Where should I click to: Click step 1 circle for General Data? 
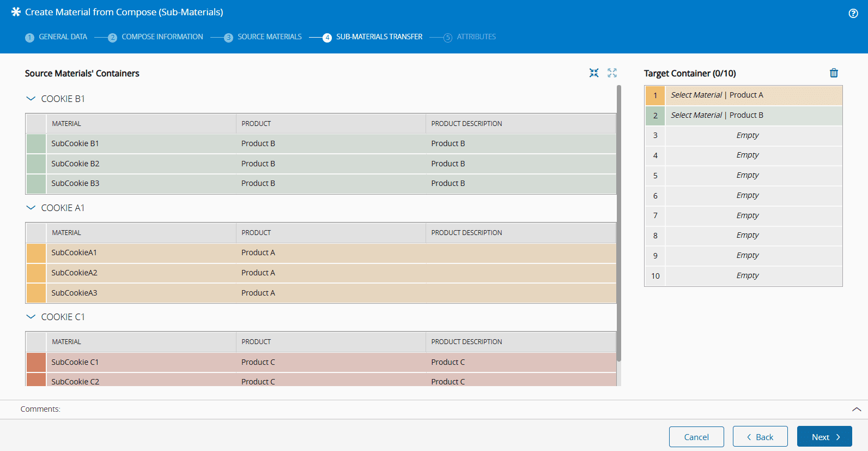coord(30,38)
